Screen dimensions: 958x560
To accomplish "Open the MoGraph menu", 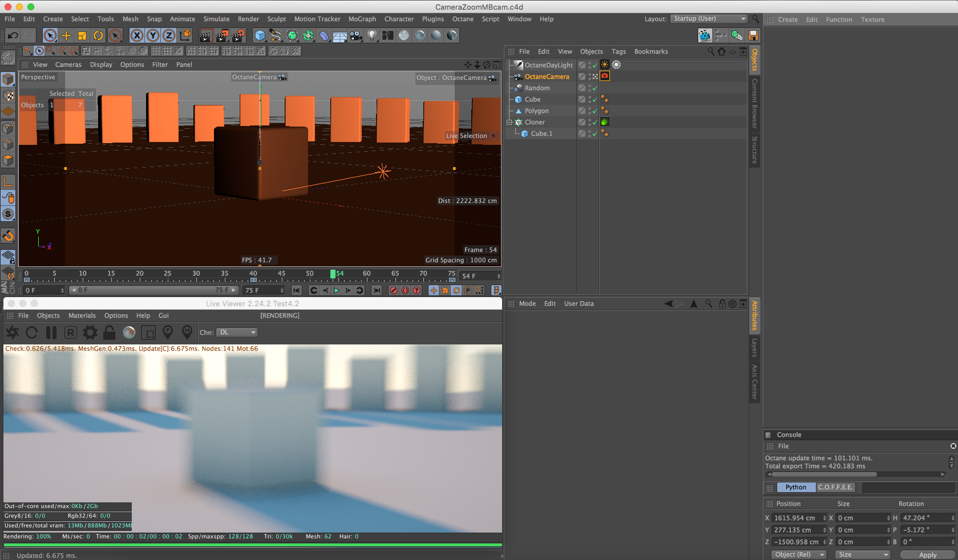I will [362, 19].
